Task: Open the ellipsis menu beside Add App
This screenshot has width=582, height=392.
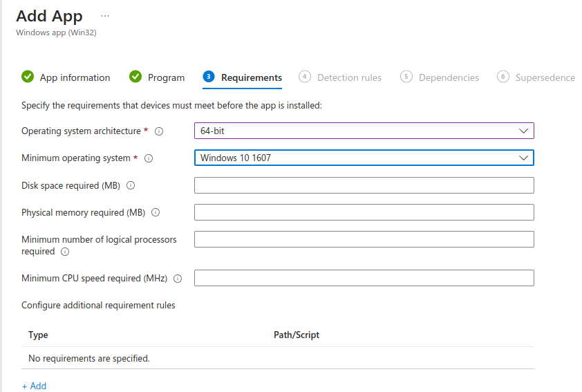Action: (105, 15)
